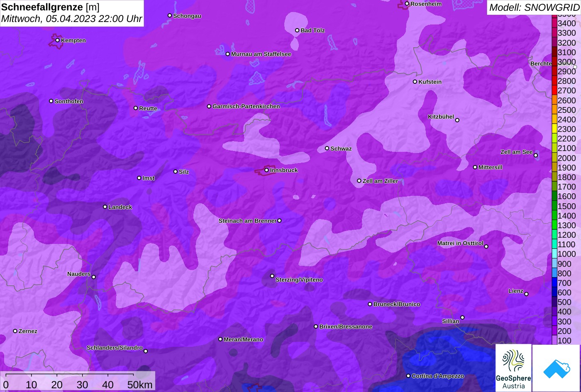Click the Landeck city marker dot
The width and height of the screenshot is (581, 392).
click(105, 207)
